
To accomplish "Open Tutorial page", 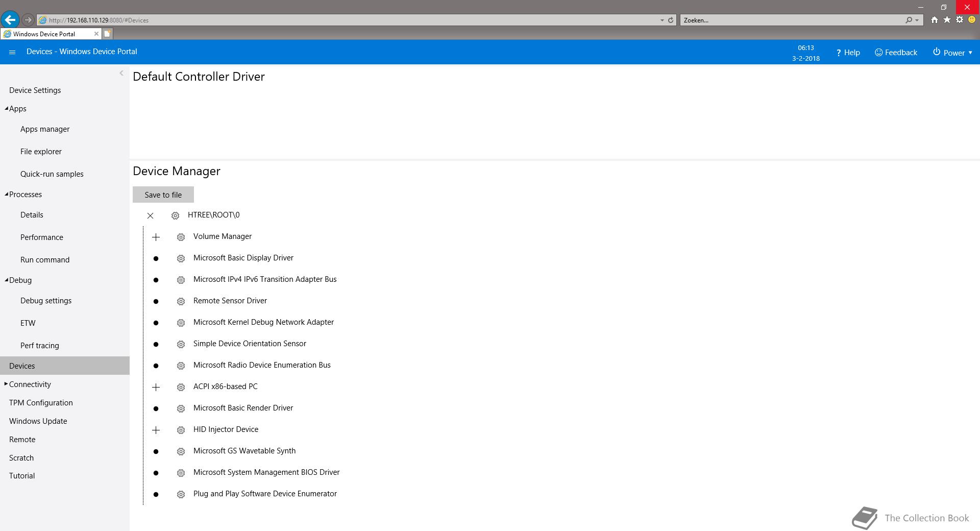I will tap(22, 476).
